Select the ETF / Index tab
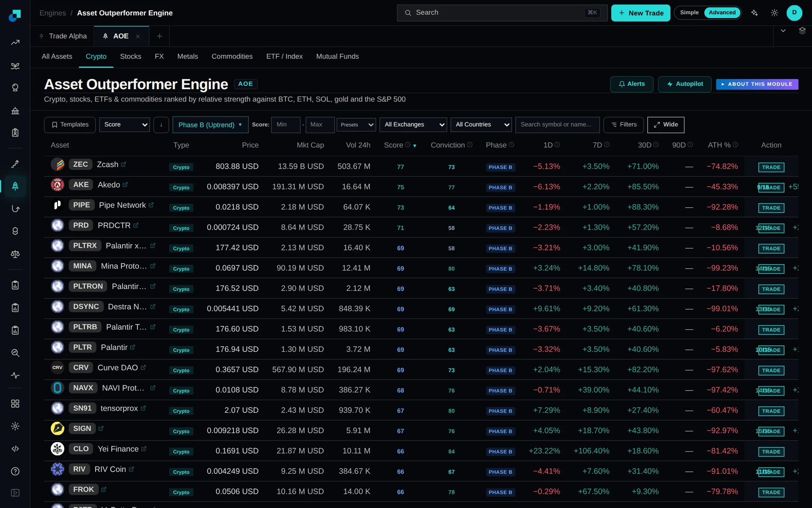812x508 pixels. coord(284,56)
